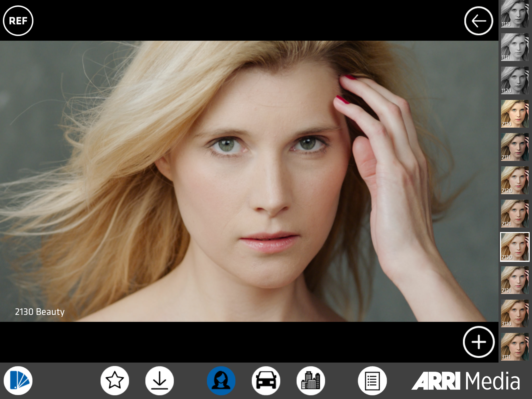Select look thumbnail 2111

[x=515, y=147]
